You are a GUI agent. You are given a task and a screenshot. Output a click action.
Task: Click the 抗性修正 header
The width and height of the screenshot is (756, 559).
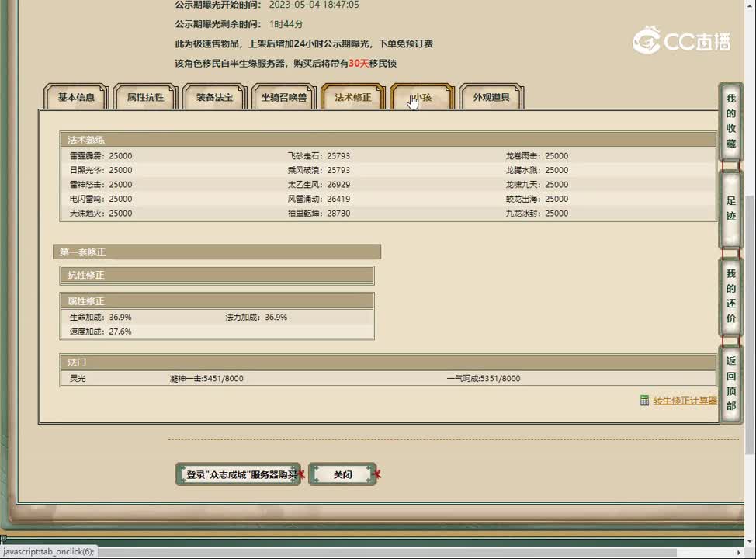coord(217,275)
